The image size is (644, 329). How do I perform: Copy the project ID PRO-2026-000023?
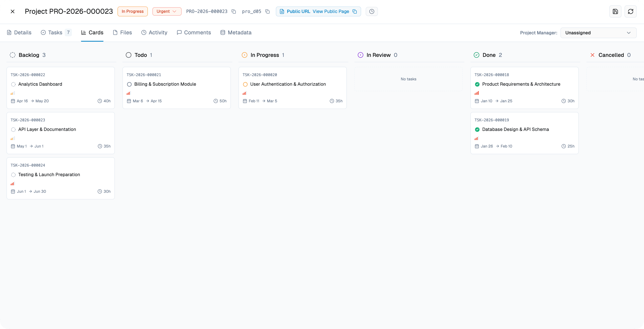pos(234,11)
